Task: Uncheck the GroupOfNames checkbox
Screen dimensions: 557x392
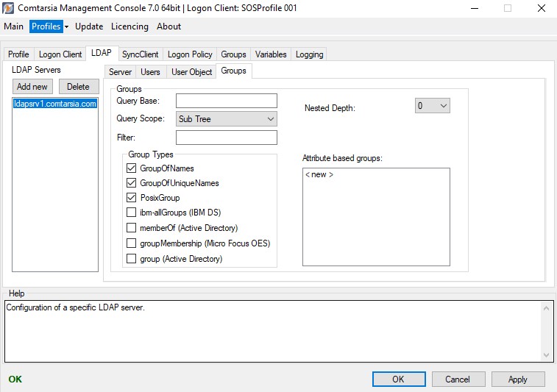Action: pos(132,168)
